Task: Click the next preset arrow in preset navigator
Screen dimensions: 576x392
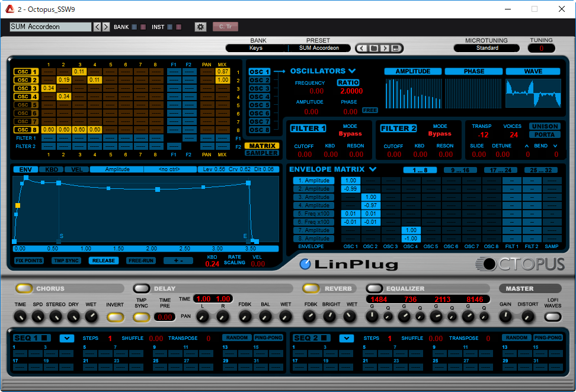Action: [x=385, y=48]
